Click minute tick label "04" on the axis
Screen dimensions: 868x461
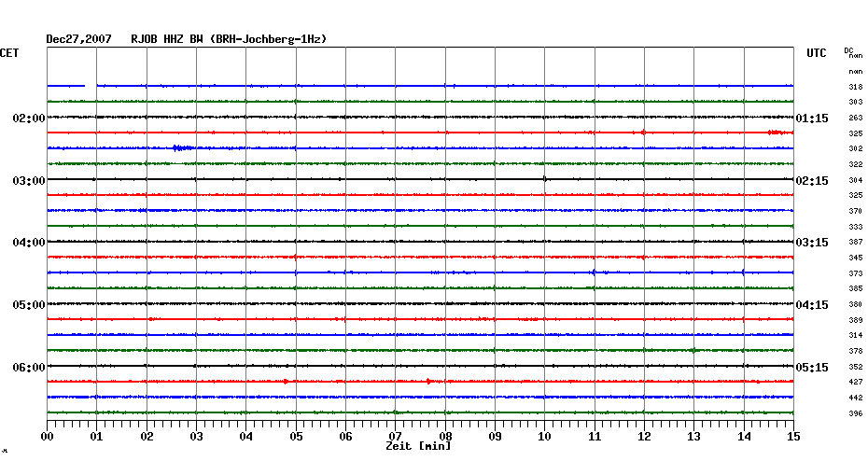(x=245, y=437)
